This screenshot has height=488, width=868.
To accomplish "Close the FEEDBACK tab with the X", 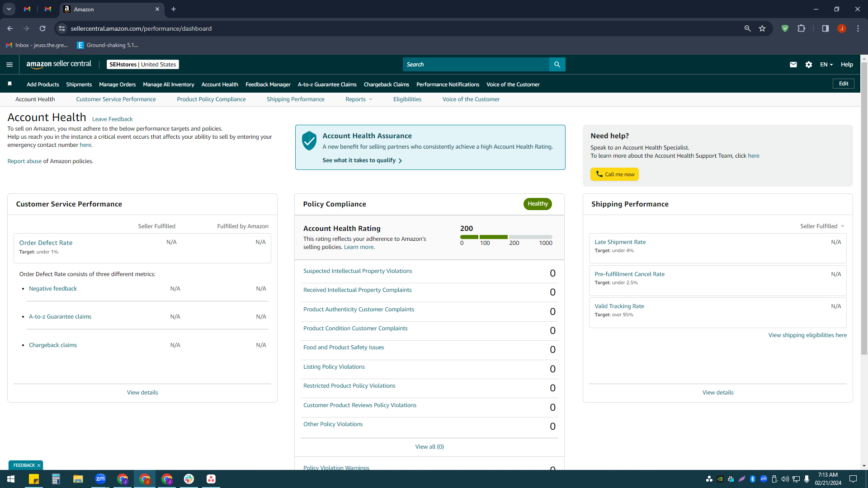I will click(39, 465).
